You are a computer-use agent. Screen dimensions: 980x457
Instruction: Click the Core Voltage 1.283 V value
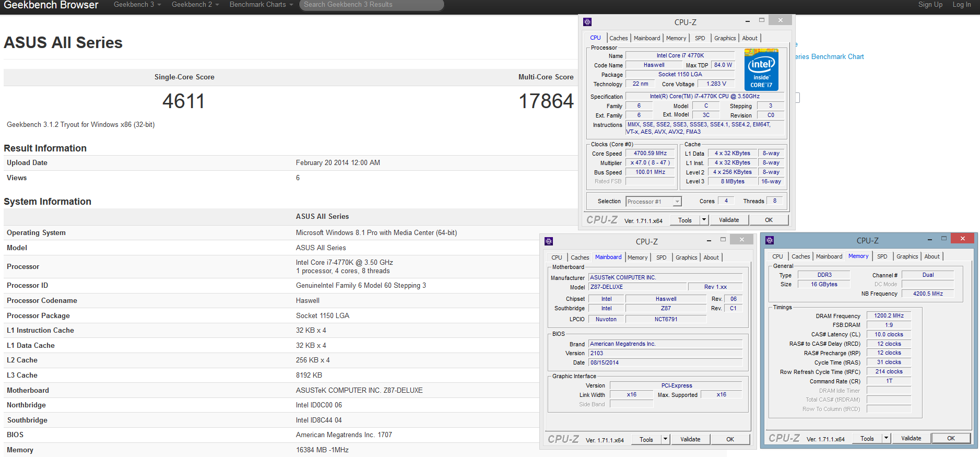click(x=716, y=84)
